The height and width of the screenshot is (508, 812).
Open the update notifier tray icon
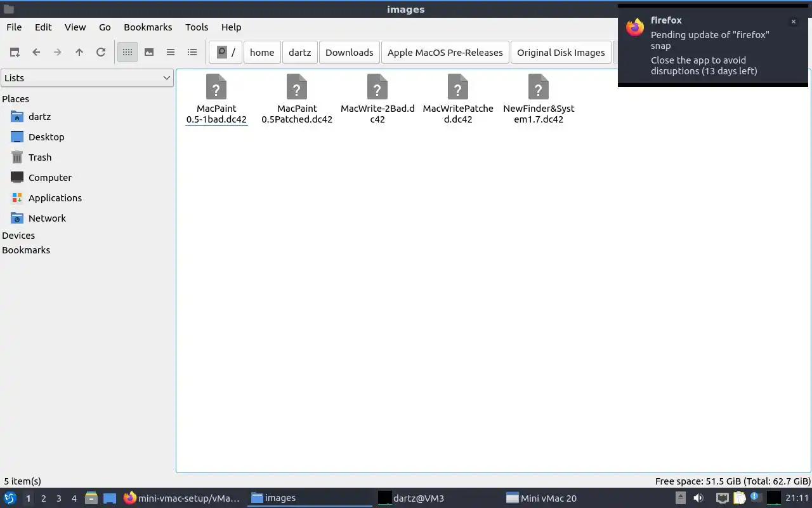point(756,497)
